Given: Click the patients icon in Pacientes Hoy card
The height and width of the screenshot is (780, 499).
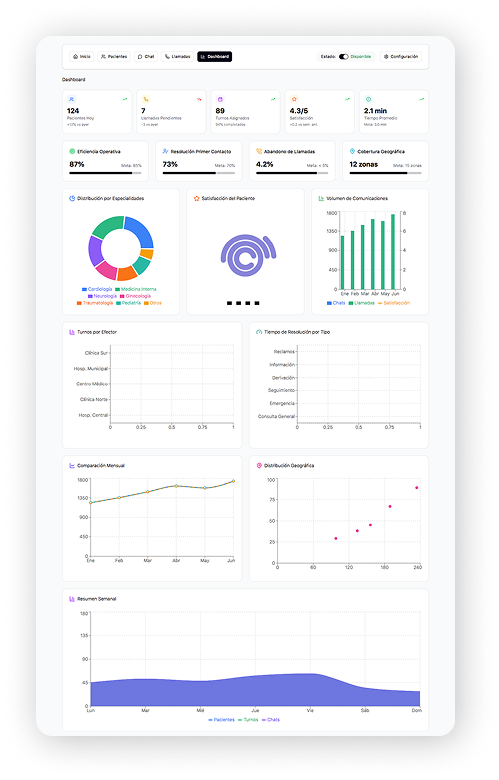Looking at the screenshot, I should pos(71,99).
